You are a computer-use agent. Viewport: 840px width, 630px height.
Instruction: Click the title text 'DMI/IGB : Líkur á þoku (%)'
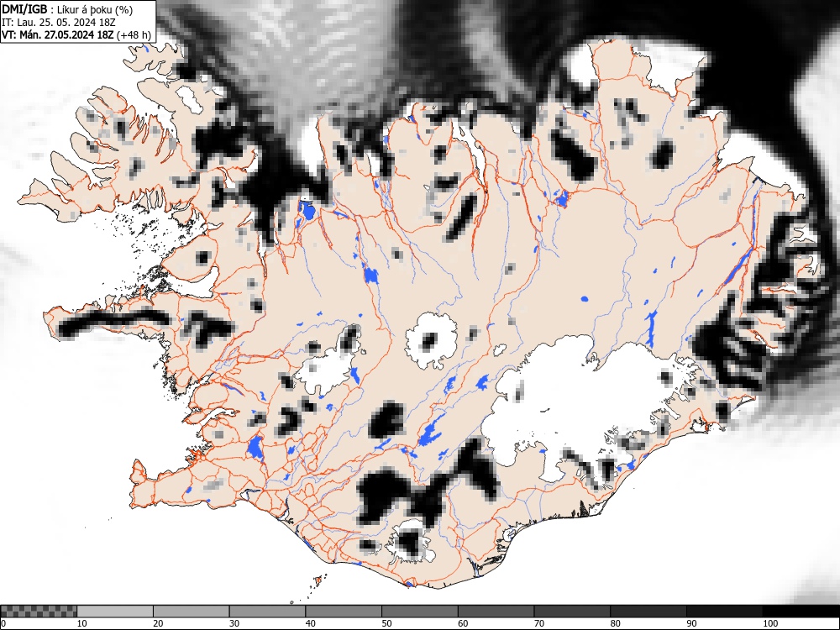point(67,9)
